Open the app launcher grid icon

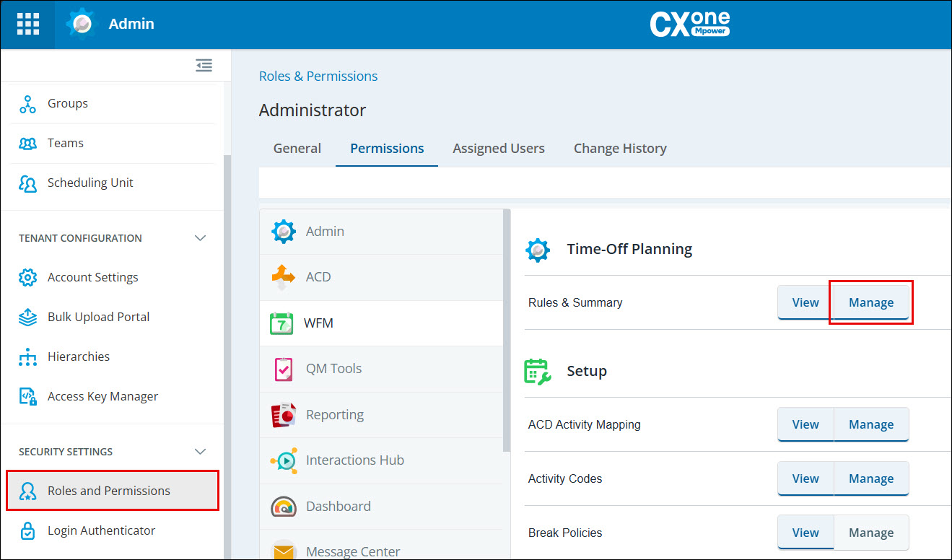(x=27, y=24)
